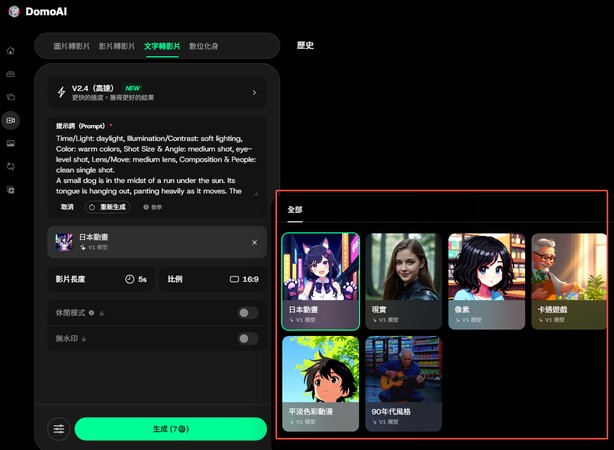Open the image sidebar icon

point(11,143)
